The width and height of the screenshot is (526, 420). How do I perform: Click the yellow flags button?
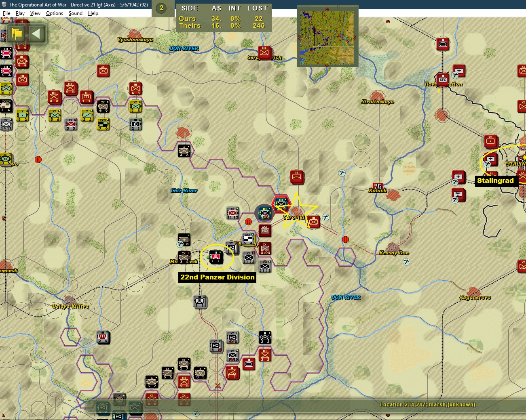pos(17,34)
